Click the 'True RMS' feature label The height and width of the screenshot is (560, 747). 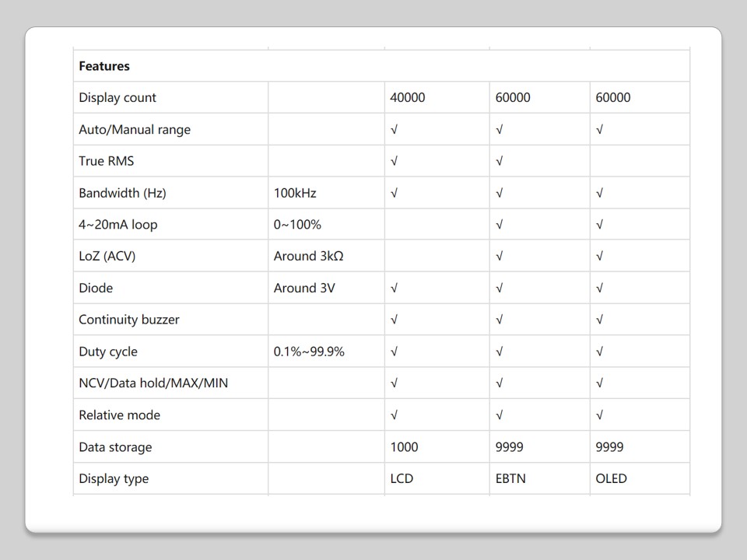(106, 161)
